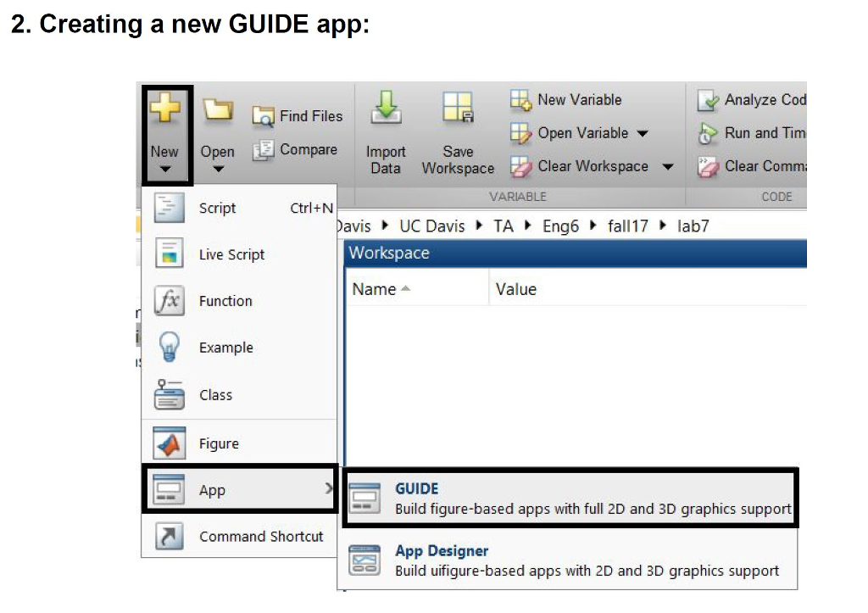Expand the Open Variable dropdown arrow

[643, 133]
